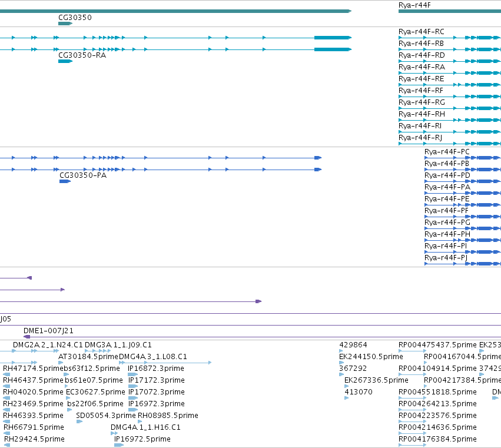Select EST RP004217384.5prime

pos(462,380)
